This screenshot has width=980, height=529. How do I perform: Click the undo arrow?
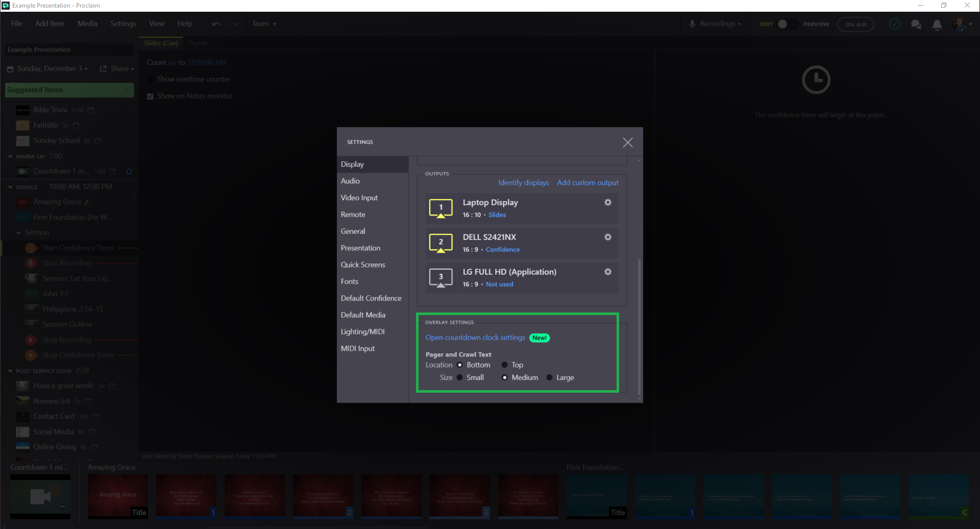click(216, 23)
